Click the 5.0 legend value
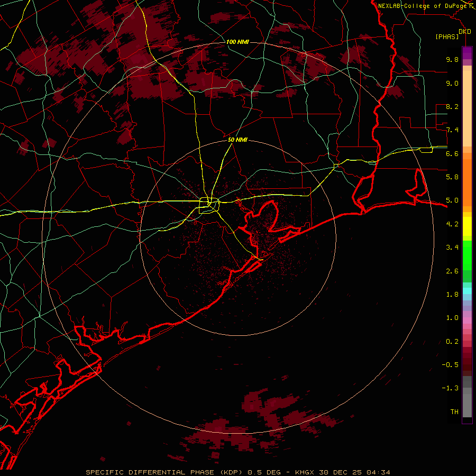Image resolution: width=476 pixels, height=476 pixels. [452, 200]
